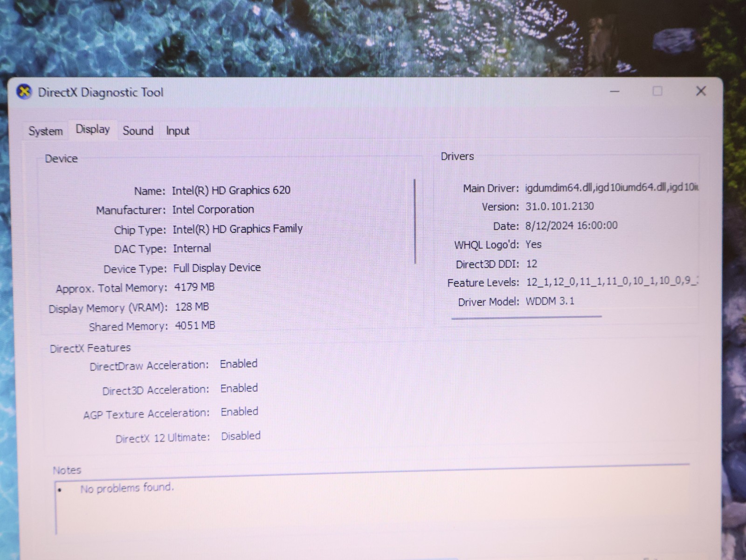Select the Display tab
The image size is (746, 560).
click(93, 129)
